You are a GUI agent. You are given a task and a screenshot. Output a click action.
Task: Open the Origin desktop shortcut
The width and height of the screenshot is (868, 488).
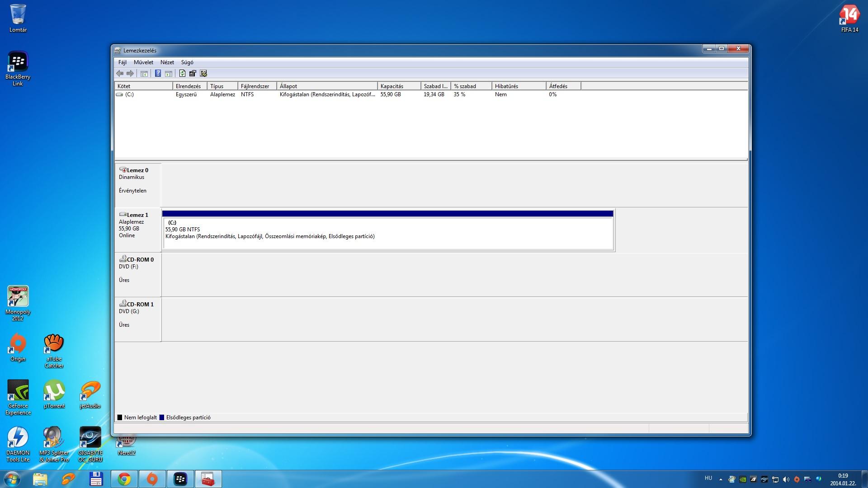click(18, 347)
